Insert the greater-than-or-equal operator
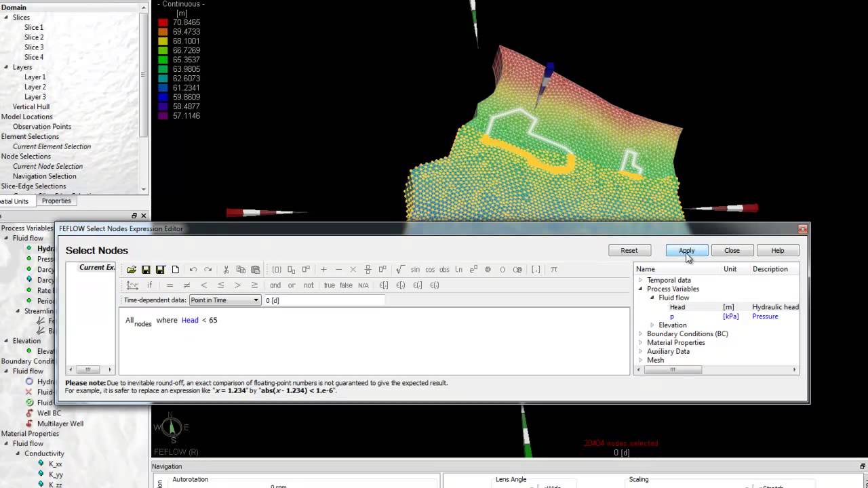This screenshot has width=868, height=488. 254,285
